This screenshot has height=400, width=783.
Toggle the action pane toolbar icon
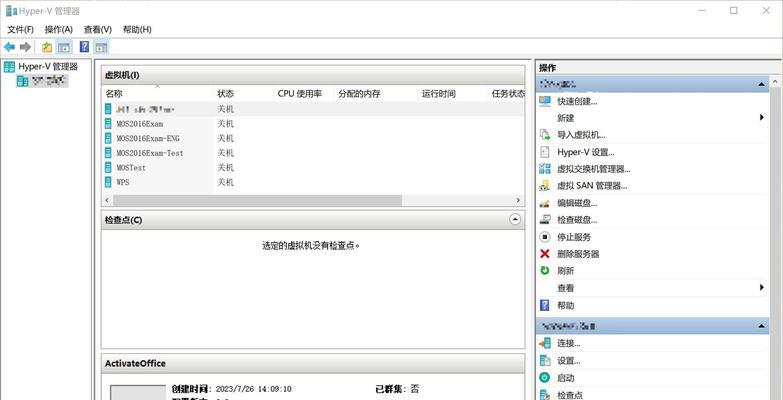[x=101, y=47]
